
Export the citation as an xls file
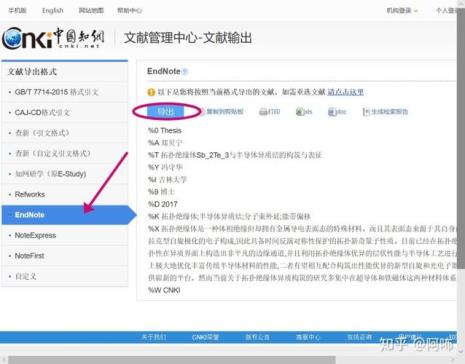304,112
